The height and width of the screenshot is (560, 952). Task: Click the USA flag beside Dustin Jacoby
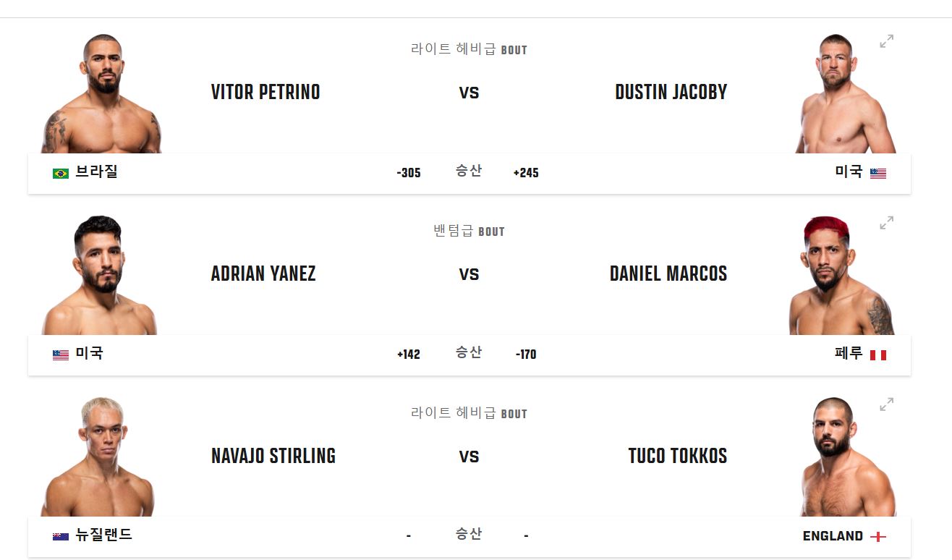click(877, 173)
